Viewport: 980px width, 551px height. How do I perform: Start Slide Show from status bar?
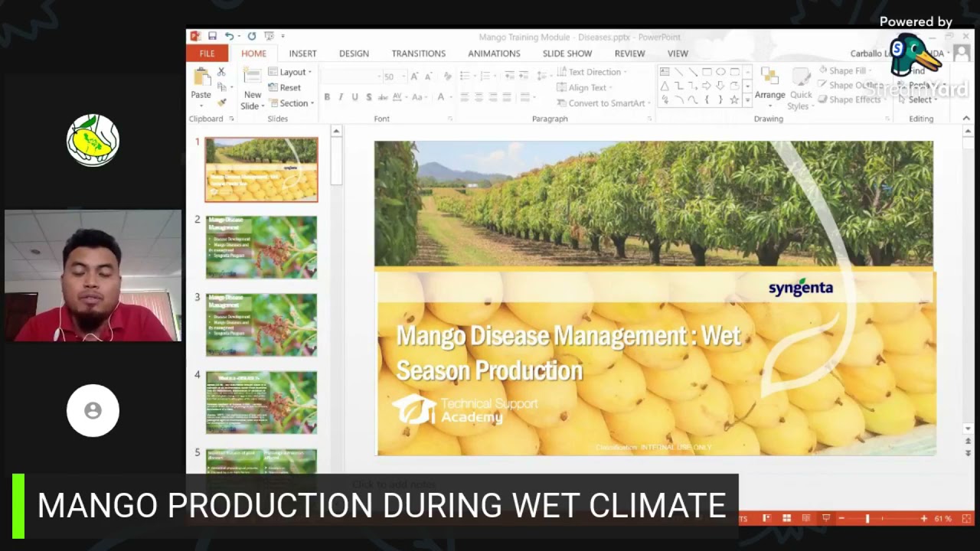click(x=825, y=518)
